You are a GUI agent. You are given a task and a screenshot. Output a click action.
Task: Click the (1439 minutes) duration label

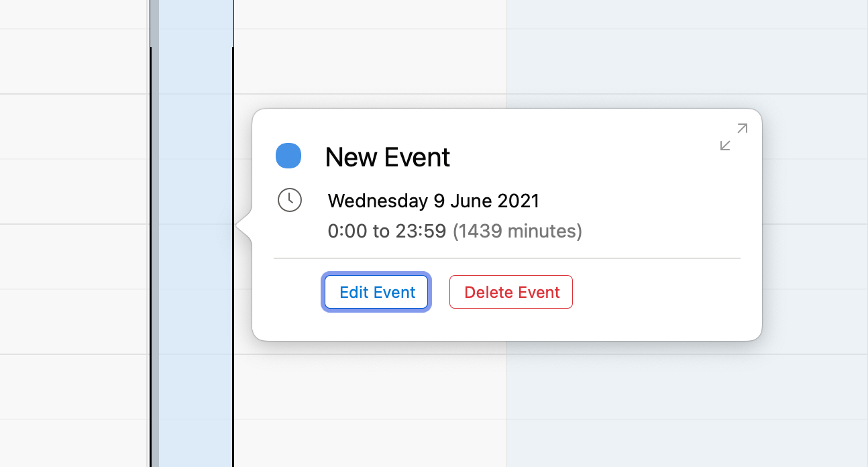click(517, 231)
